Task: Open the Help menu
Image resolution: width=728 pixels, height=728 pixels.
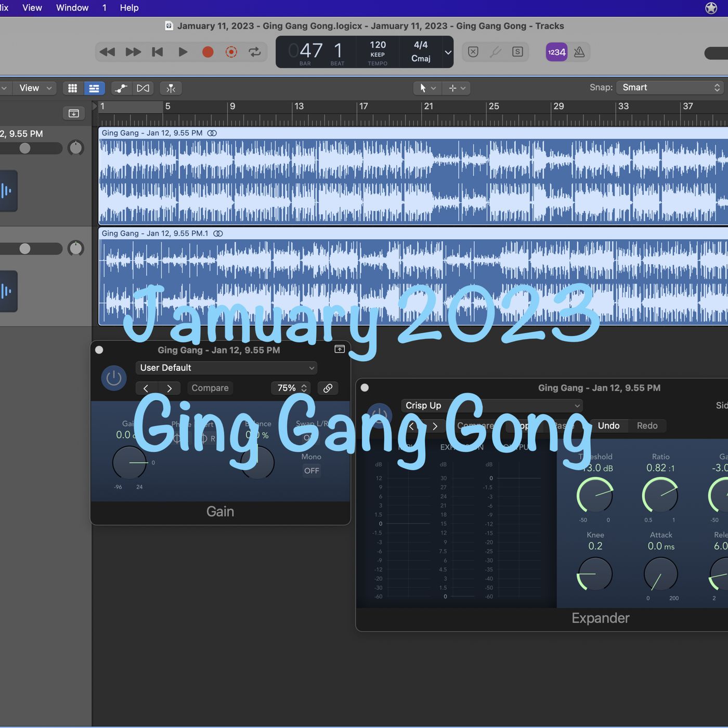Action: pyautogui.click(x=129, y=8)
